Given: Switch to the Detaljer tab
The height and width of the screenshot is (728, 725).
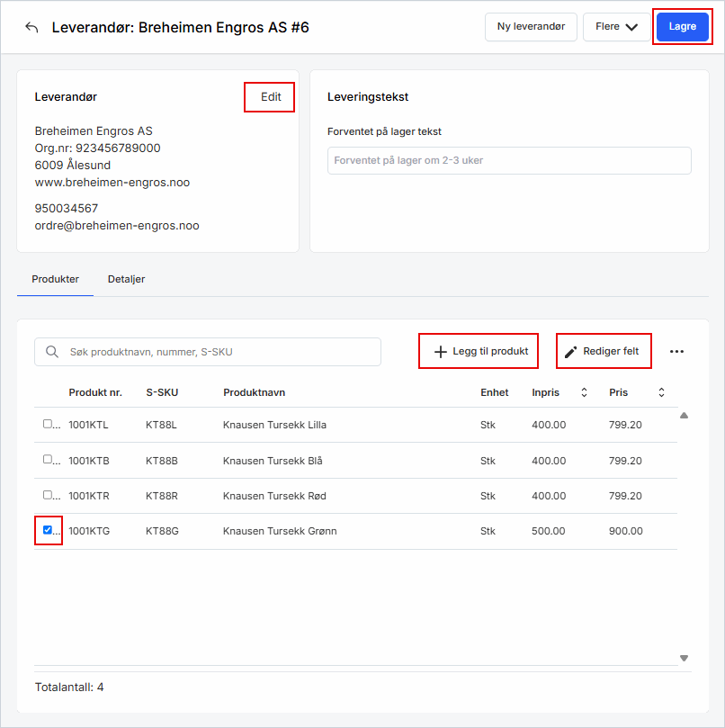Looking at the screenshot, I should click(x=126, y=279).
